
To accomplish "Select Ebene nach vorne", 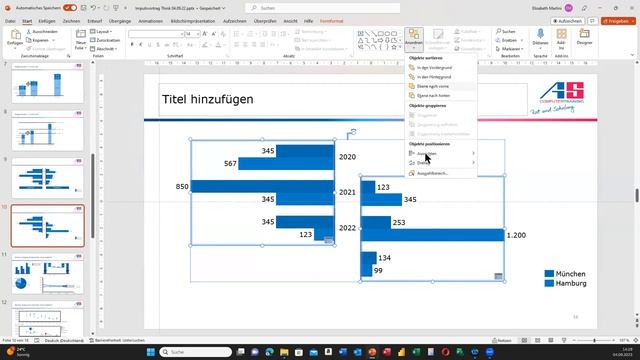I will pos(440,86).
